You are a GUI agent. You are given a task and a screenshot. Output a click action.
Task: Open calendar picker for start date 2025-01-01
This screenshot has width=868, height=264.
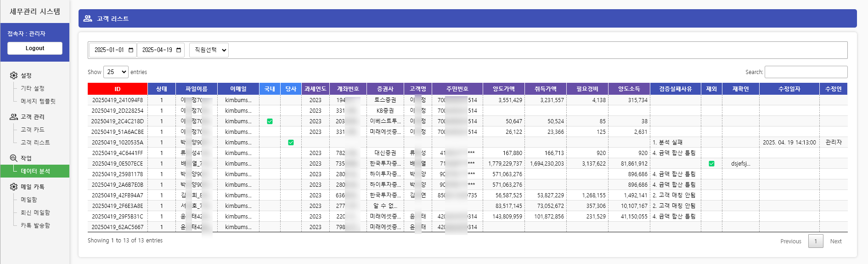coord(131,50)
